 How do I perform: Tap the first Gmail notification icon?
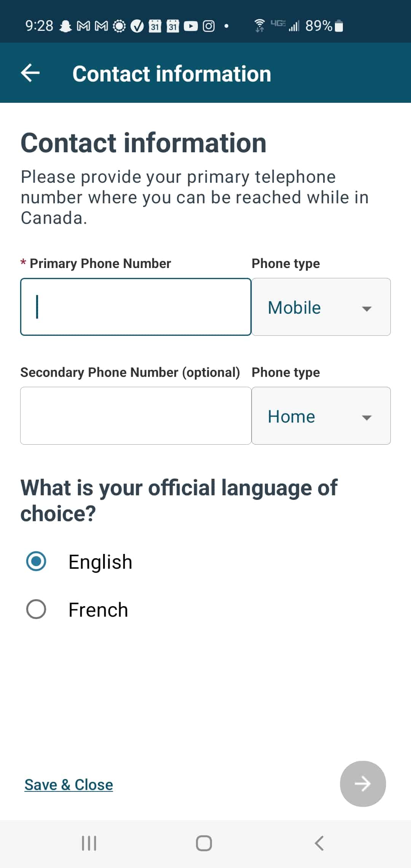[x=84, y=26]
